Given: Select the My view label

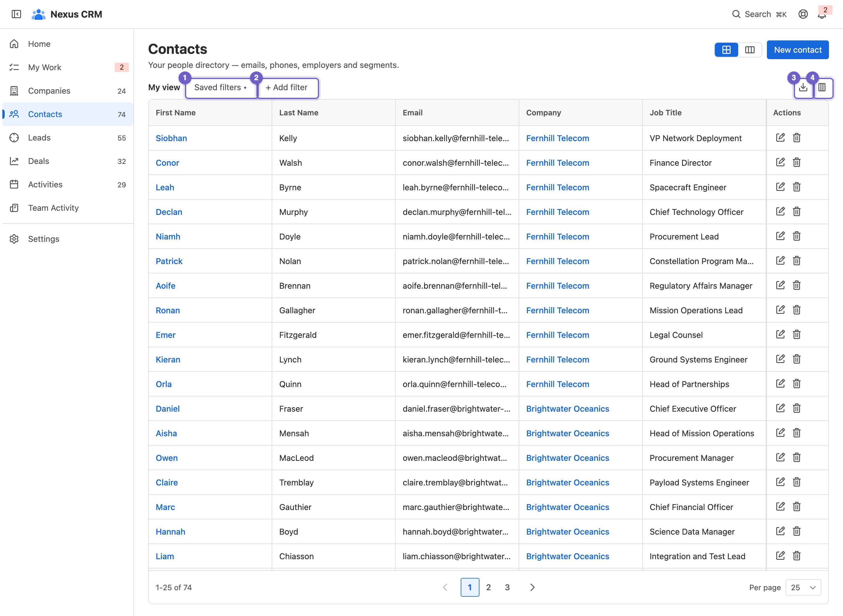Looking at the screenshot, I should (x=164, y=88).
